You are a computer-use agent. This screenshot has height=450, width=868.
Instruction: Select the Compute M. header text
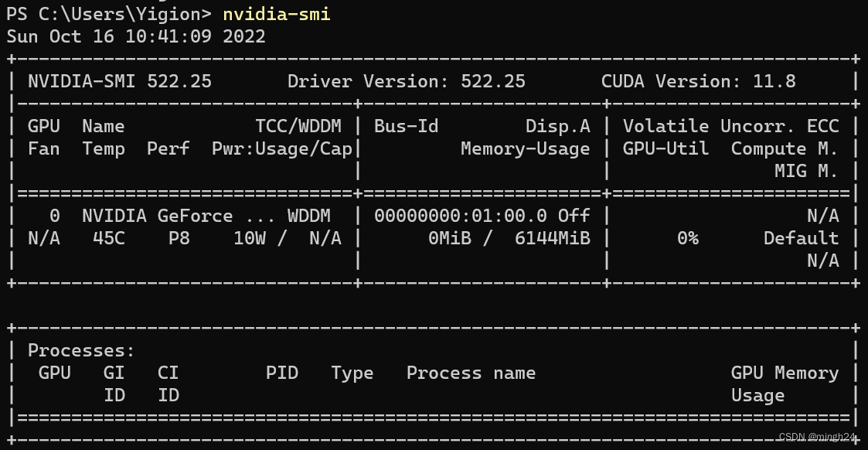[785, 149]
